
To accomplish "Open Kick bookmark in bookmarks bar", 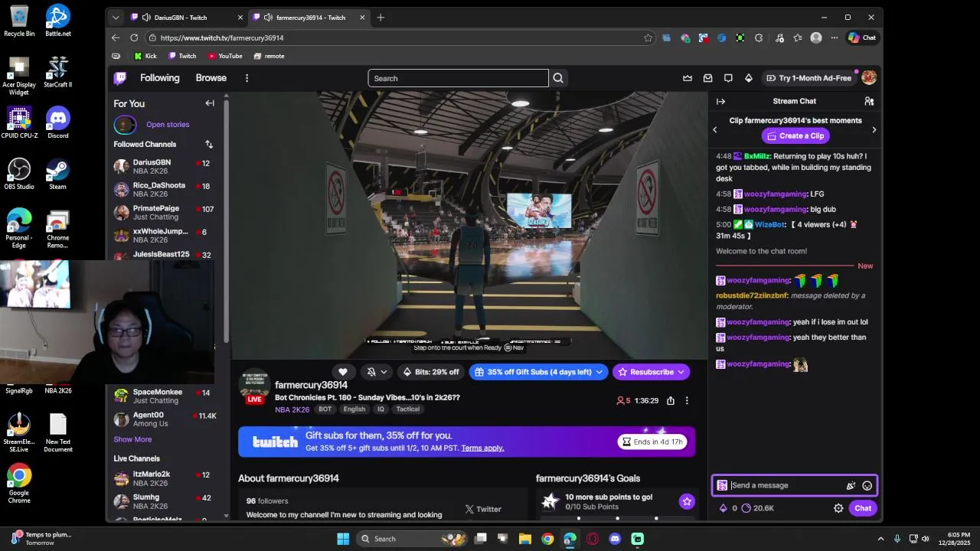I will [145, 56].
